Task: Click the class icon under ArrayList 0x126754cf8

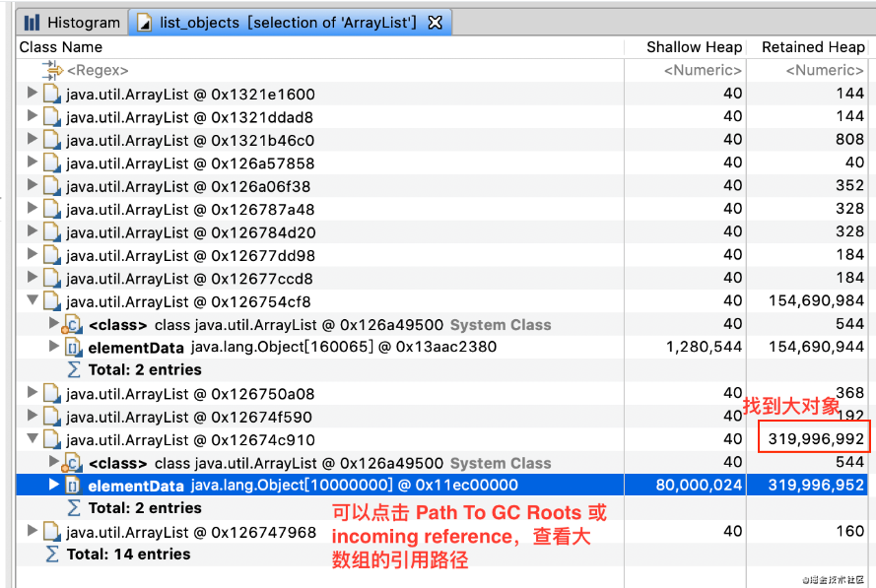Action: click(x=72, y=325)
